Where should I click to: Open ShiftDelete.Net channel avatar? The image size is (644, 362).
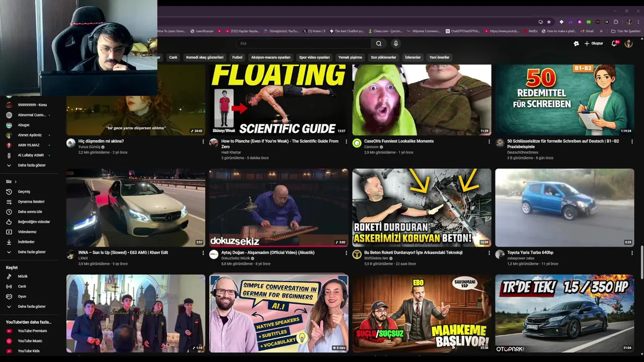(x=357, y=254)
